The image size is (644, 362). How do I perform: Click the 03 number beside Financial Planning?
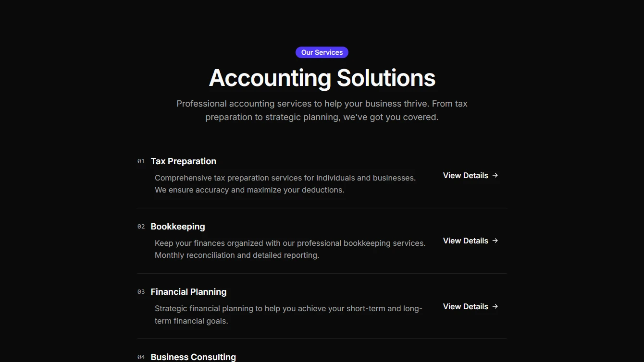point(141,292)
